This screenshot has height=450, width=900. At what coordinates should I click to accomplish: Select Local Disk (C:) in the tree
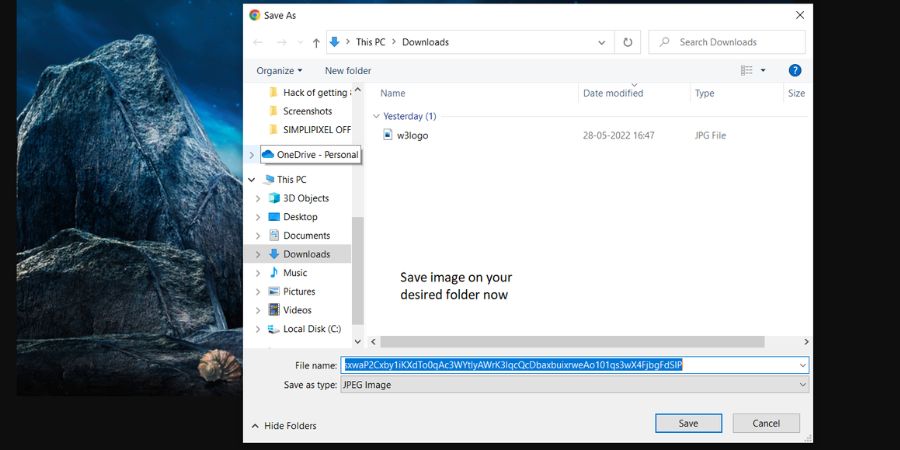click(312, 329)
